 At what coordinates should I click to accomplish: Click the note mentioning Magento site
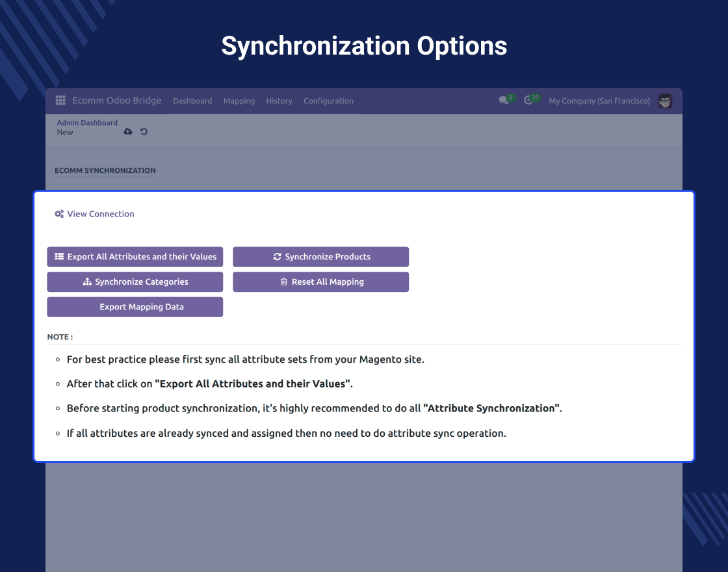pyautogui.click(x=246, y=359)
